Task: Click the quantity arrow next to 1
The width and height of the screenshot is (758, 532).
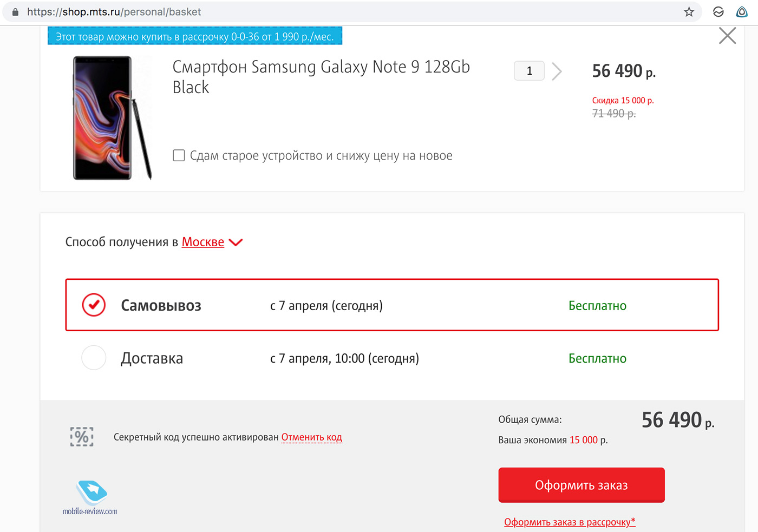Action: 557,71
